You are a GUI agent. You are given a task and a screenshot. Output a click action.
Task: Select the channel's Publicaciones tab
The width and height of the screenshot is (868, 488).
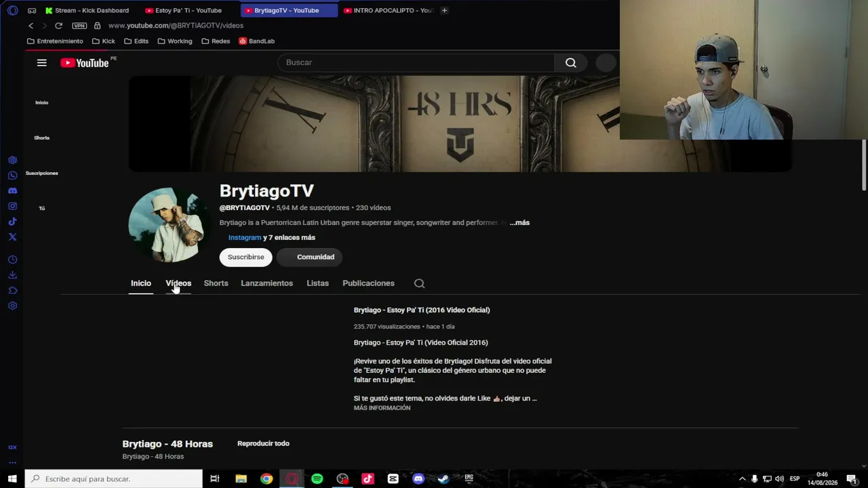(x=368, y=283)
